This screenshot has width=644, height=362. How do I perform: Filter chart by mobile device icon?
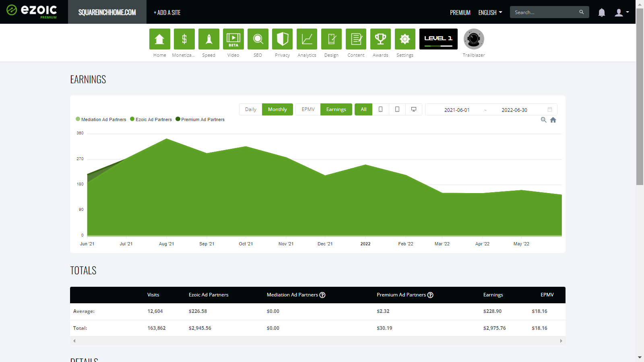(x=380, y=109)
